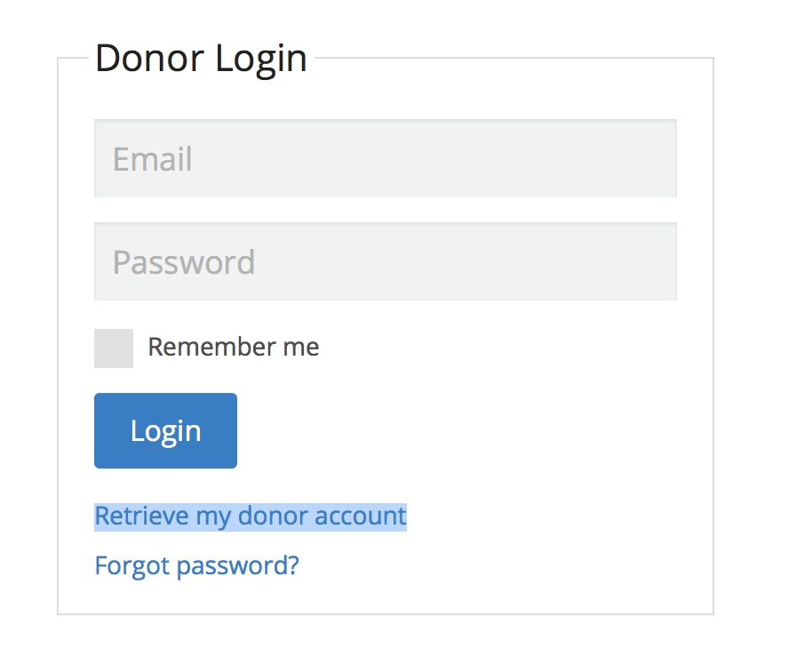Image resolution: width=812 pixels, height=649 pixels.
Task: Click the link above Forgot password?
Action: coord(250,516)
